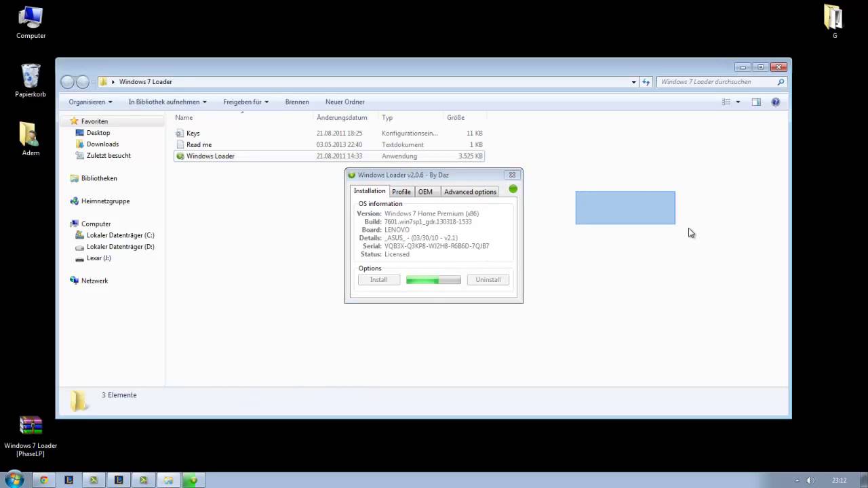This screenshot has width=868, height=488.
Task: Open the Downloads folder in the sidebar
Action: click(102, 144)
